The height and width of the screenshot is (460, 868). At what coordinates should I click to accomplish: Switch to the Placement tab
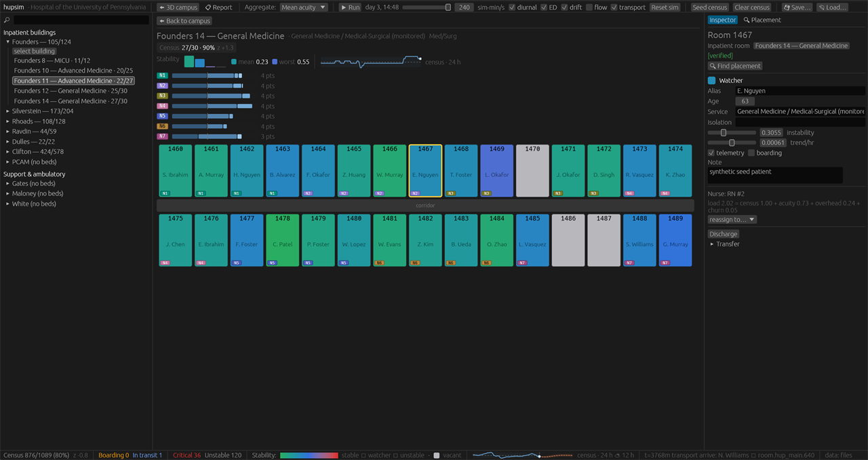(x=762, y=20)
